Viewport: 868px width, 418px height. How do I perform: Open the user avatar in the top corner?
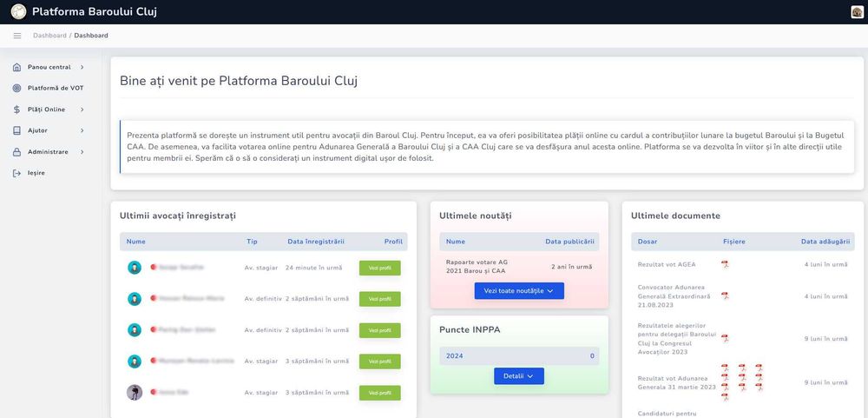(857, 12)
